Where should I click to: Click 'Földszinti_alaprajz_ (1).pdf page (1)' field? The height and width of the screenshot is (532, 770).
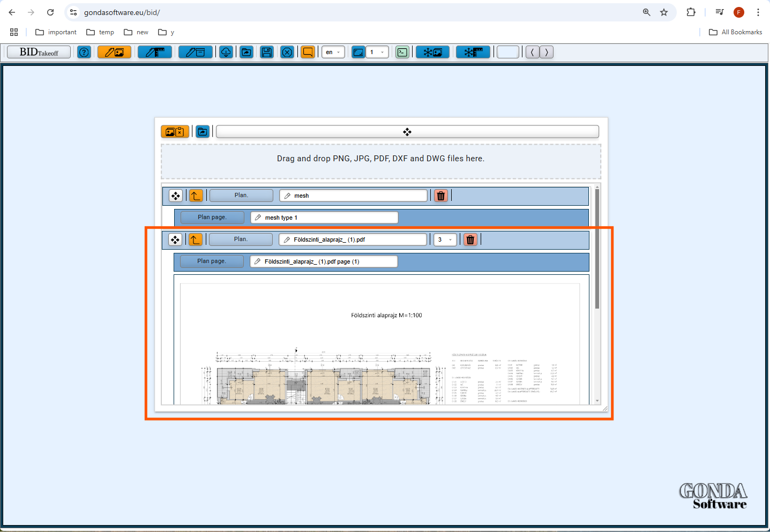tap(324, 261)
